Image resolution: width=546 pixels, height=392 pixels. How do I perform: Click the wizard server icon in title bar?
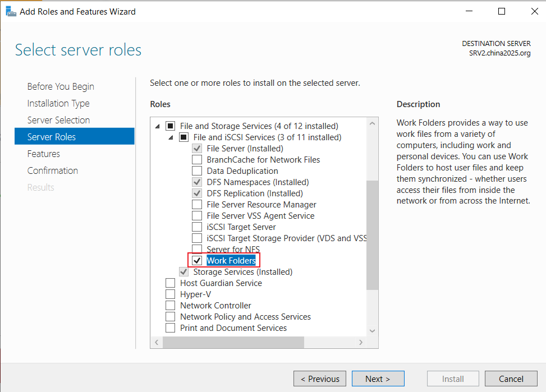[11, 11]
